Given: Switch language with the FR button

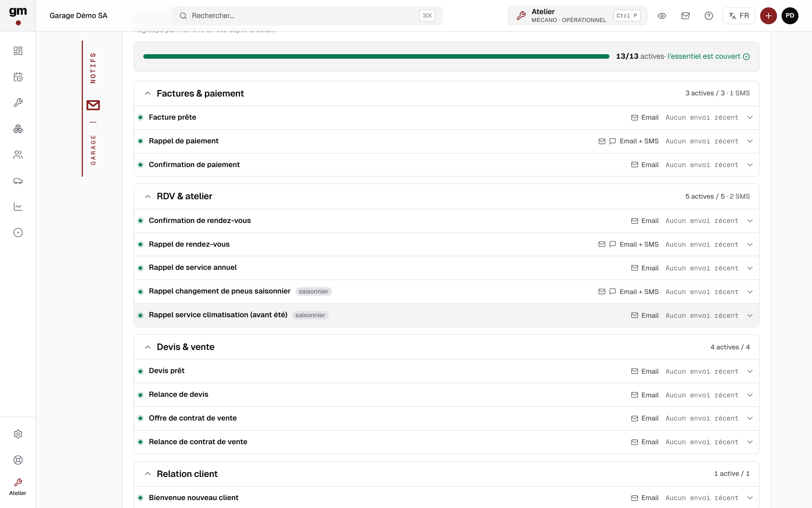Looking at the screenshot, I should (x=738, y=16).
